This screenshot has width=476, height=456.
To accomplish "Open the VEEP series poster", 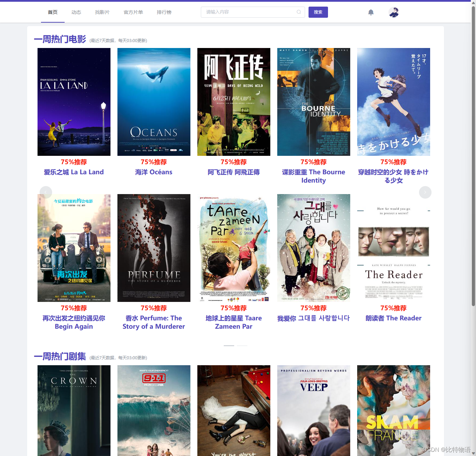I will 314,410.
